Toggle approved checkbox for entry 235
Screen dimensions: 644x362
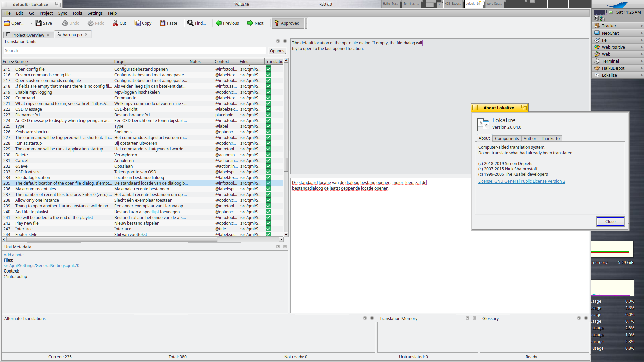pyautogui.click(x=268, y=183)
